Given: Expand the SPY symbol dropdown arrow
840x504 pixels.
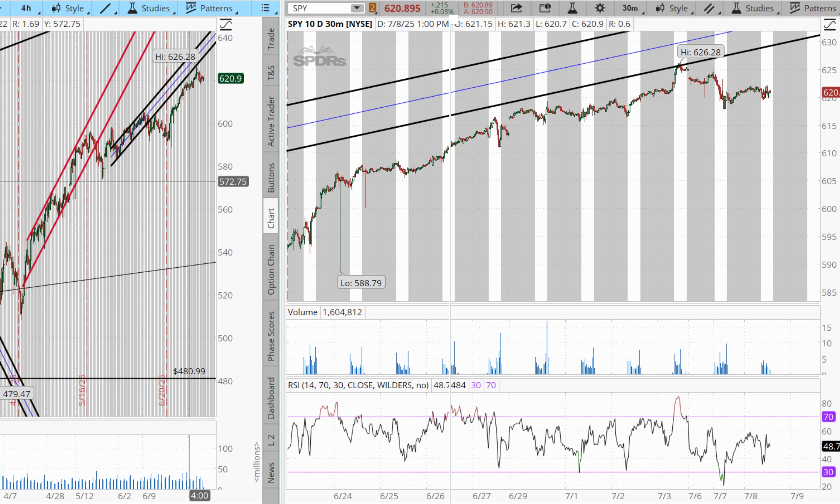Looking at the screenshot, I should (357, 8).
